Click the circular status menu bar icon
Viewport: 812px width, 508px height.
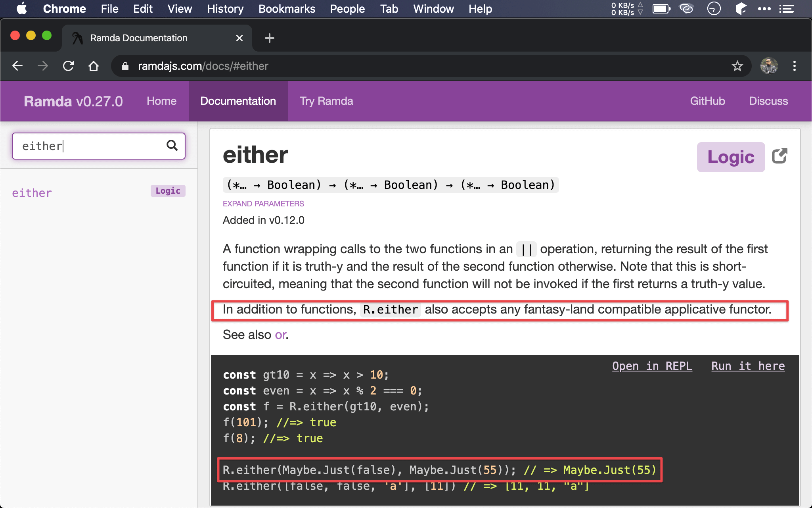click(x=714, y=8)
